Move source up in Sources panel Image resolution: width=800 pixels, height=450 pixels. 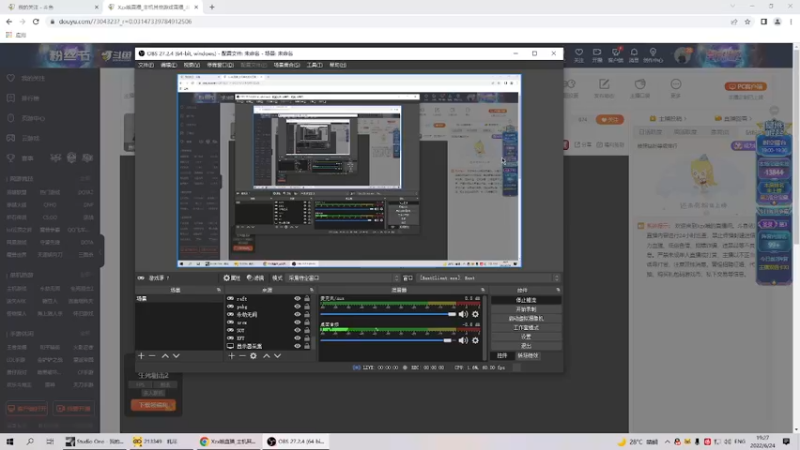coord(266,356)
